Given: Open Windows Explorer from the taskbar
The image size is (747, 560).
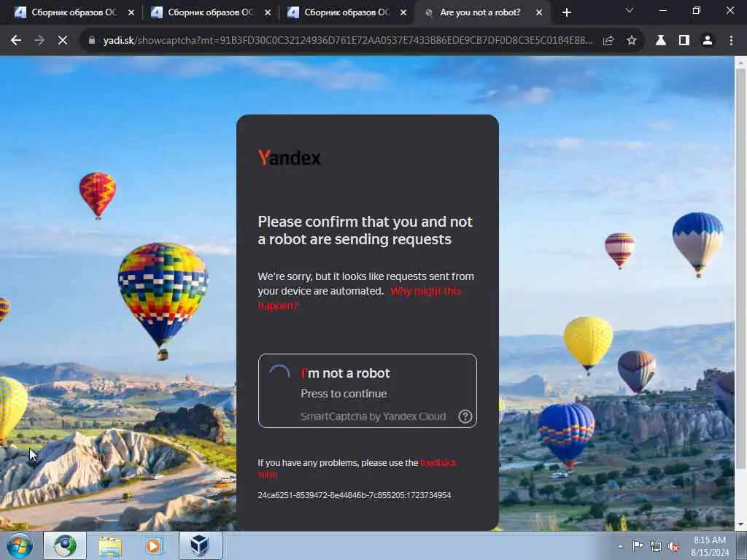Looking at the screenshot, I should pyautogui.click(x=111, y=545).
